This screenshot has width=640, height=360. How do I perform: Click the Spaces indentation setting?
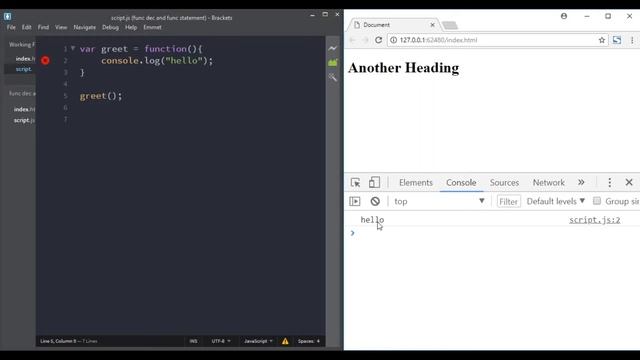(x=309, y=341)
